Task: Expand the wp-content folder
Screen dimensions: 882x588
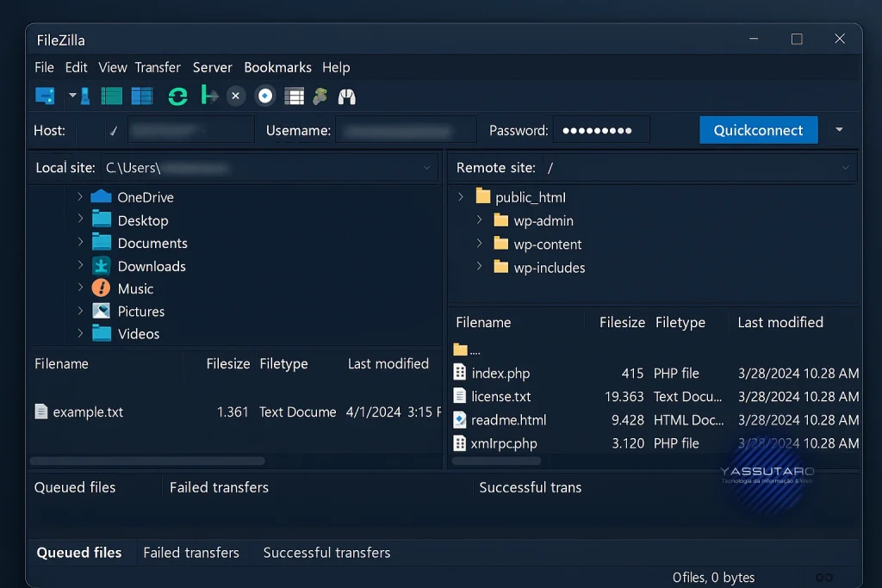Action: (480, 244)
